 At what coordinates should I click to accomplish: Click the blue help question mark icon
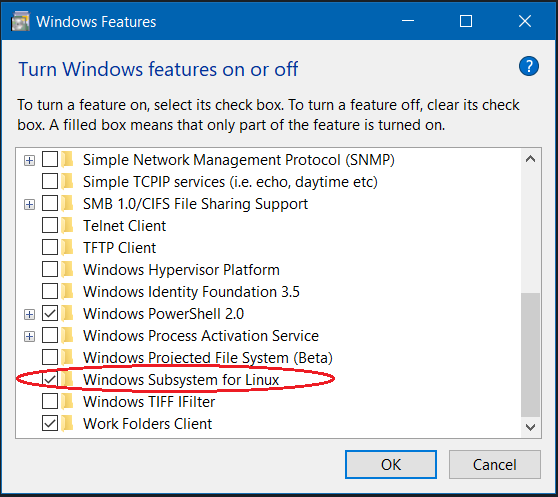tap(528, 66)
